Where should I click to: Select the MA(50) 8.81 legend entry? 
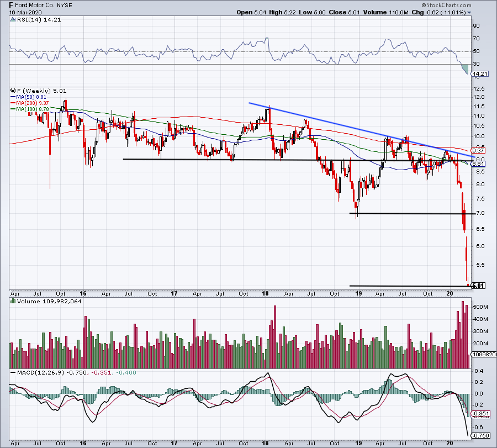coord(29,97)
